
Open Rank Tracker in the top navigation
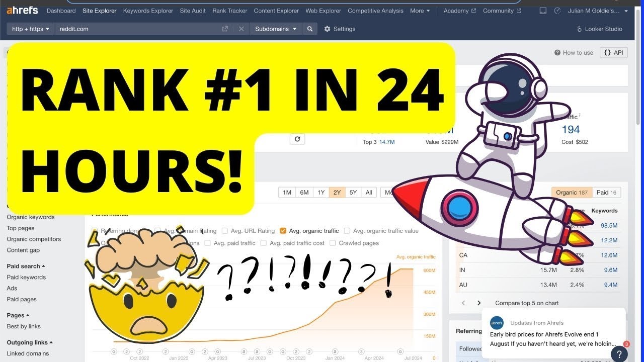coord(229,11)
